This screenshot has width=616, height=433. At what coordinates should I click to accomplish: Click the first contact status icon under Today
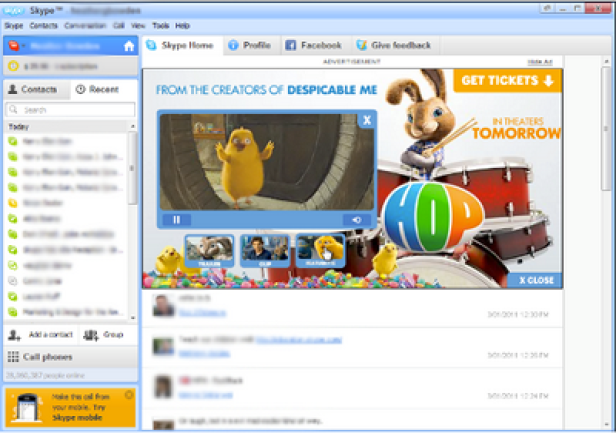pyautogui.click(x=13, y=141)
